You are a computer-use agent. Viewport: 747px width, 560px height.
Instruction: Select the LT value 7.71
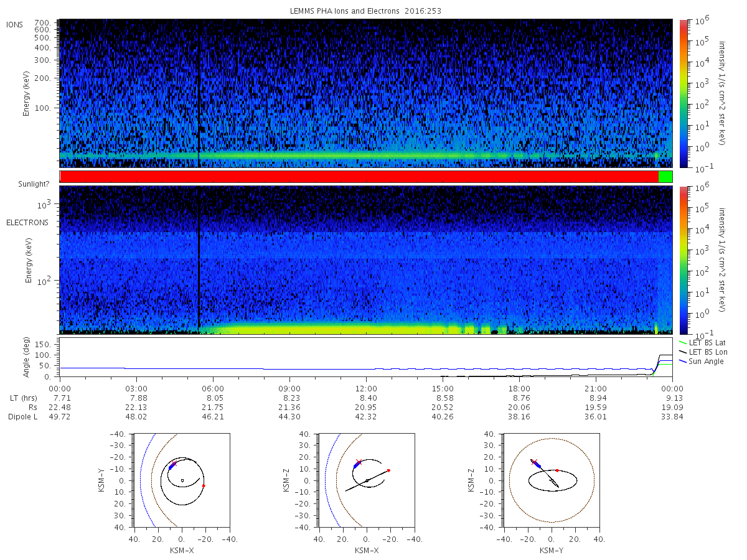(x=60, y=398)
